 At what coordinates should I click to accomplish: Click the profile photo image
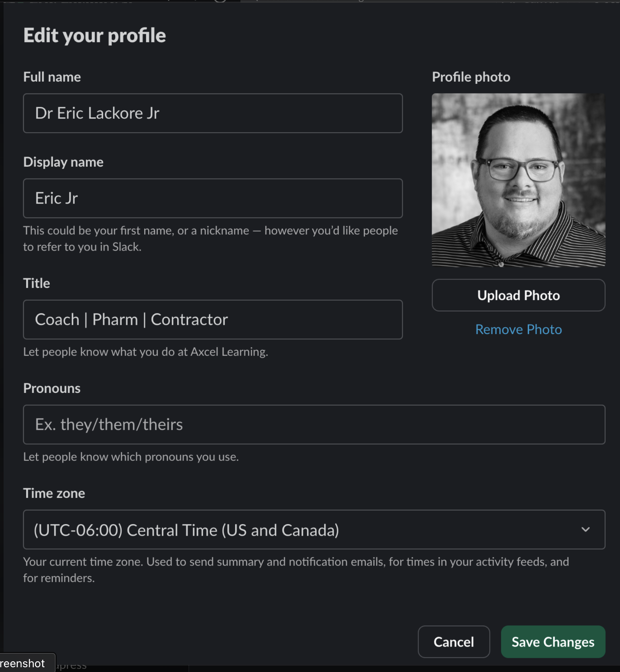[518, 180]
